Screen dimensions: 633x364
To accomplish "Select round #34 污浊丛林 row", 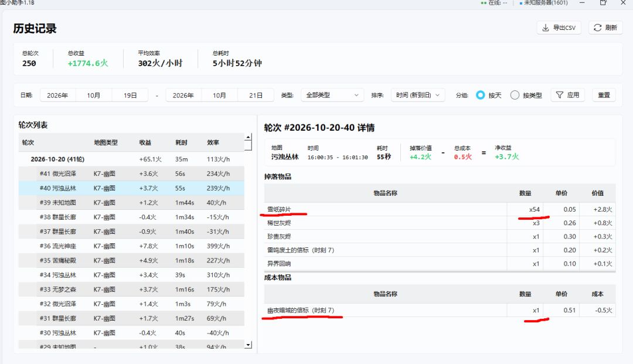I will click(131, 275).
